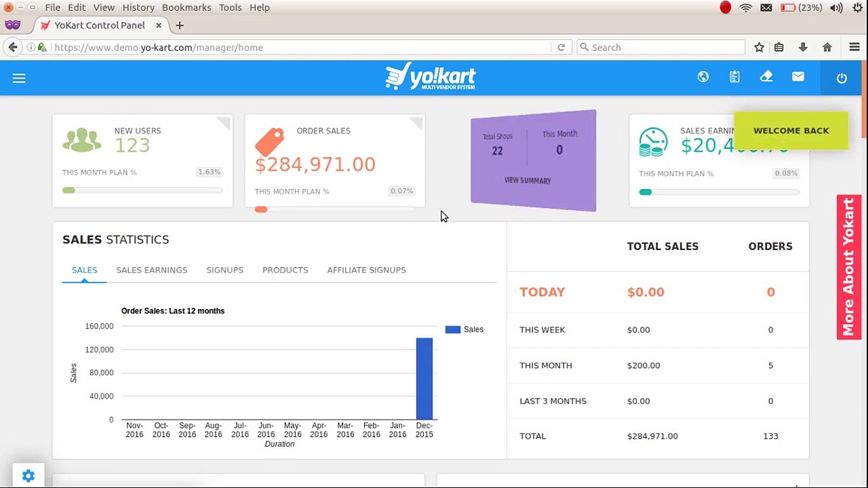Image resolution: width=868 pixels, height=488 pixels.
Task: Switch to the Signups tab
Action: [225, 270]
